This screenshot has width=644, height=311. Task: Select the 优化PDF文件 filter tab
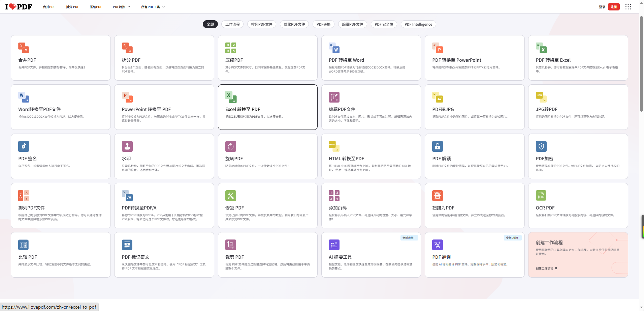pyautogui.click(x=294, y=24)
